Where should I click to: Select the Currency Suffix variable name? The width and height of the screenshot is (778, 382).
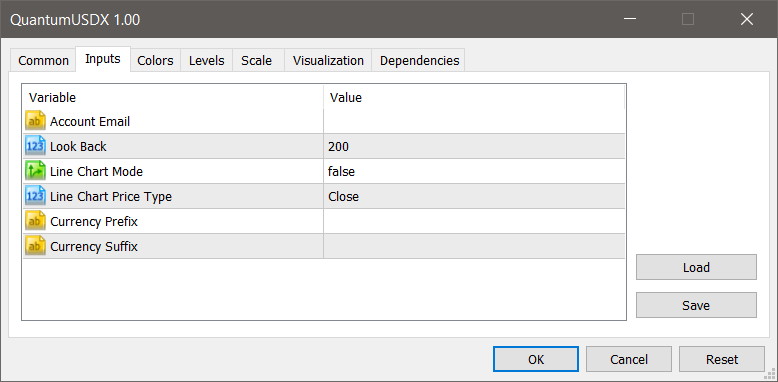point(94,247)
